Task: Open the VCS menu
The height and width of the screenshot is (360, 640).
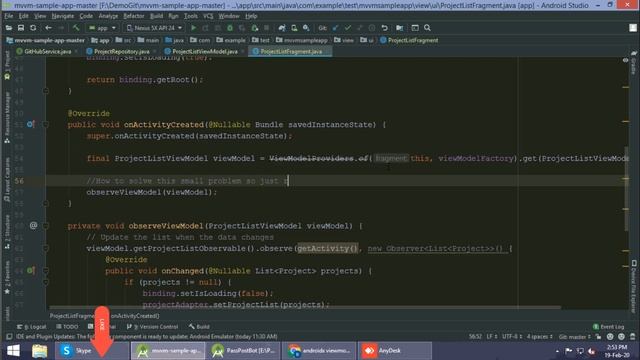Action: 208,16
